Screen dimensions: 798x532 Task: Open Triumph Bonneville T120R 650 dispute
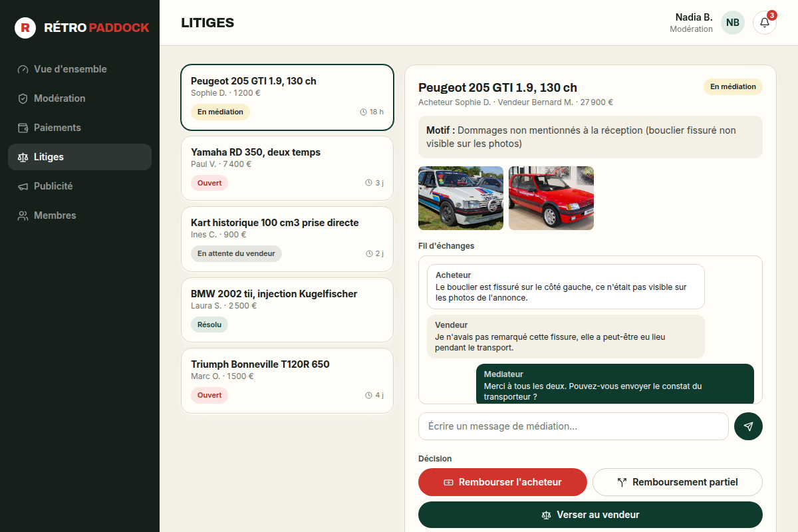287,381
